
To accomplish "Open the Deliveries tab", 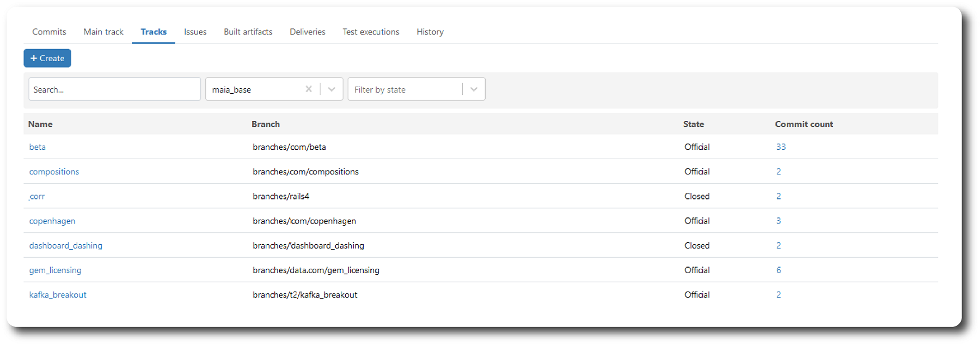I will click(307, 32).
